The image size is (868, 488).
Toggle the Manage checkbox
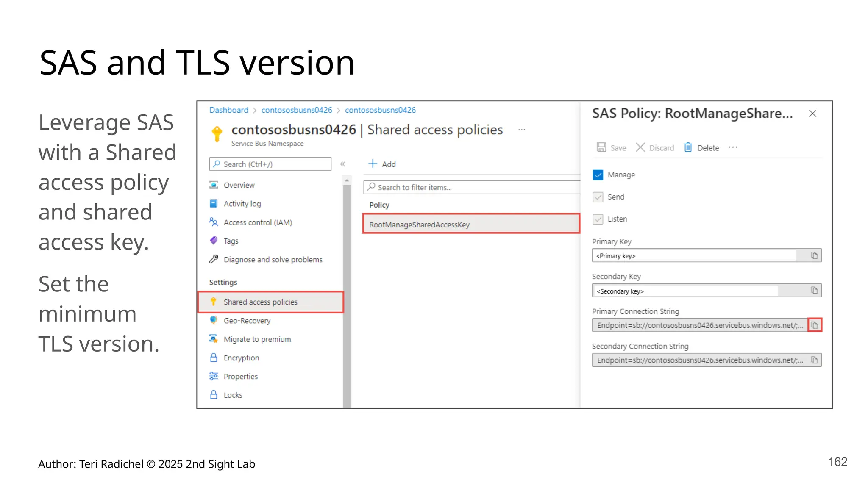(x=598, y=175)
